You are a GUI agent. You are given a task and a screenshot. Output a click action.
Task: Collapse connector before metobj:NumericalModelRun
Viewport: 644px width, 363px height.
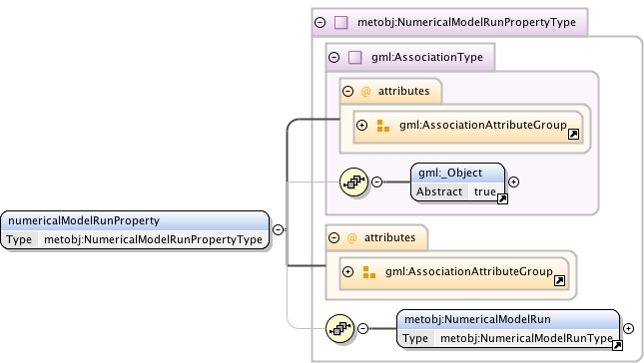[362, 328]
